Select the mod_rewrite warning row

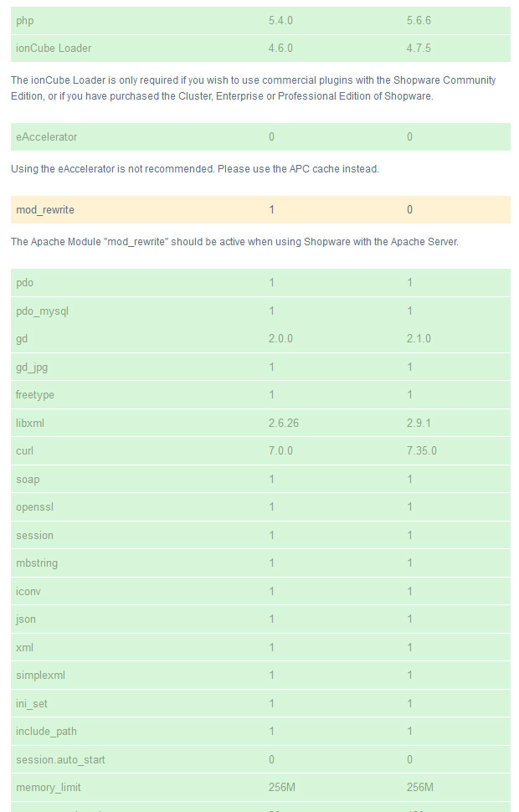(260, 210)
